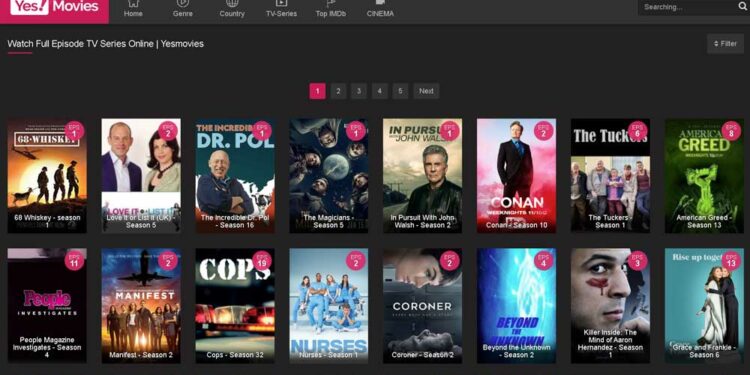Click the Yes! Movies logo
750x375 pixels.
click(x=54, y=7)
